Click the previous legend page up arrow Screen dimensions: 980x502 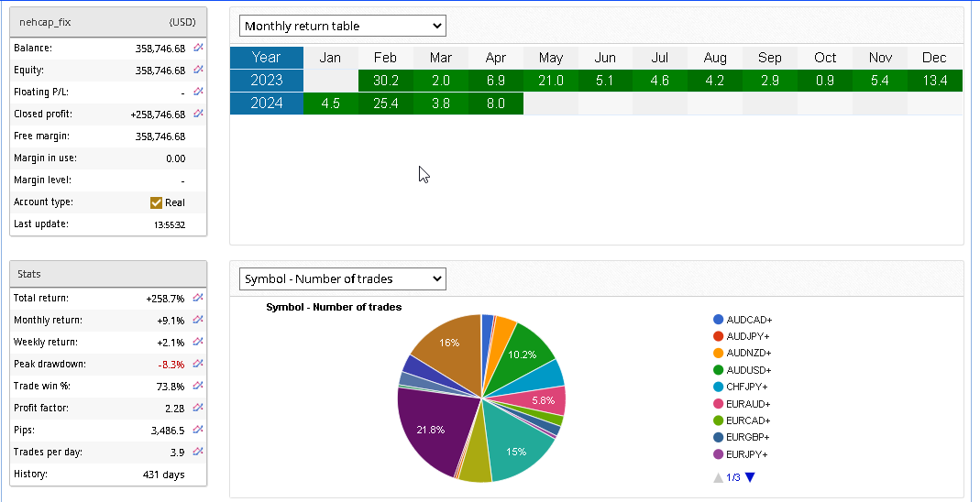pos(718,477)
